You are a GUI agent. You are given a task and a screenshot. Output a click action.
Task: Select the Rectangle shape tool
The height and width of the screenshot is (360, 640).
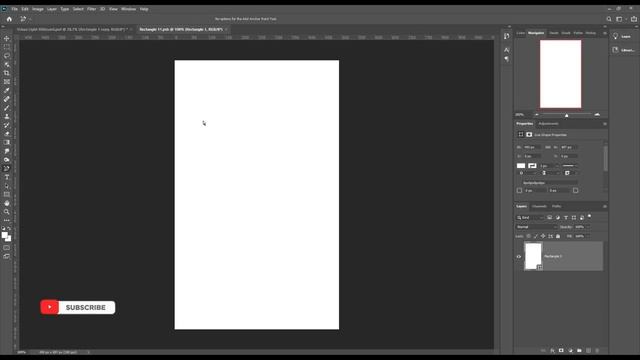7,195
